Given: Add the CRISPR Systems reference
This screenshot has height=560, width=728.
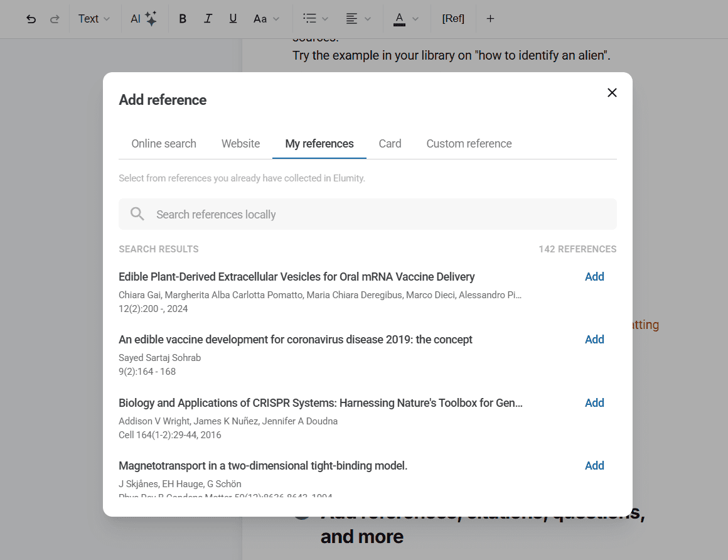Looking at the screenshot, I should tap(594, 403).
